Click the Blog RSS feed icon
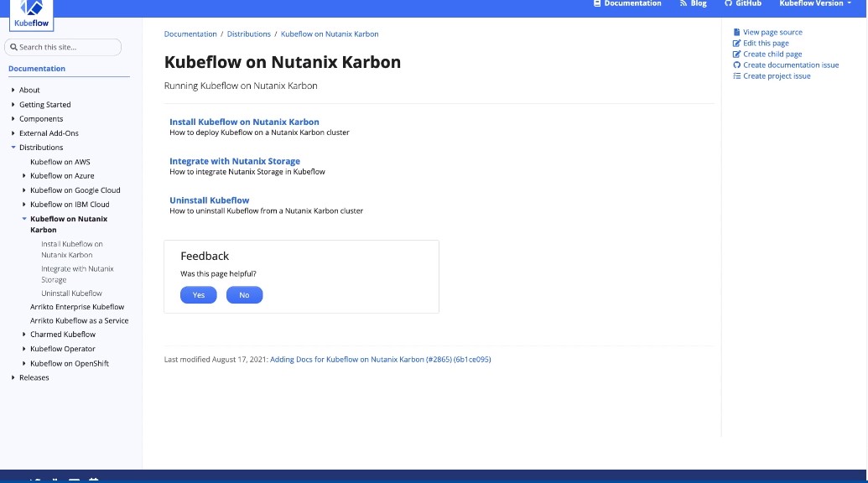868x483 pixels. tap(683, 3)
